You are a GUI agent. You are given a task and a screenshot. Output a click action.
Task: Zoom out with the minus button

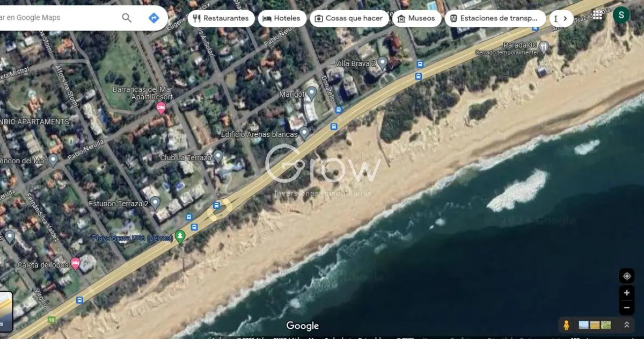point(626,308)
